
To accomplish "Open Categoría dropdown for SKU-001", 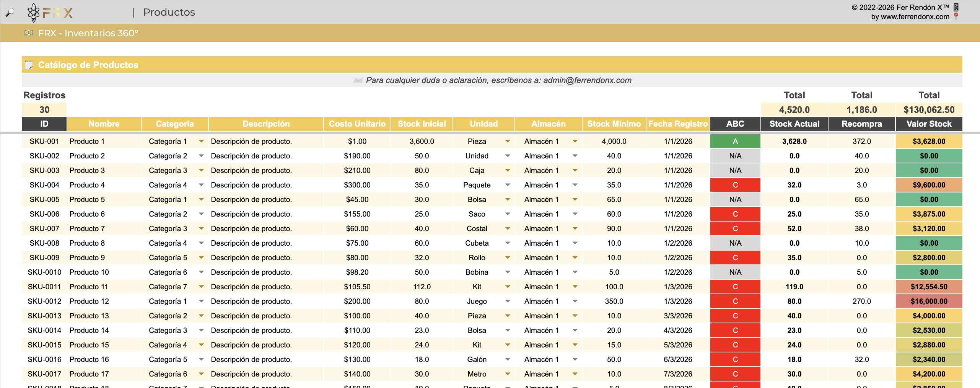I will (x=201, y=141).
